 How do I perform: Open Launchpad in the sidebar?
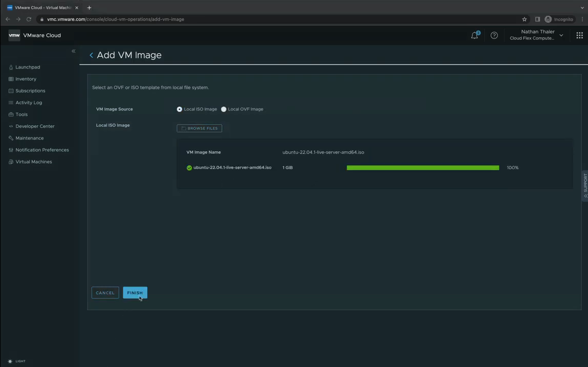[28, 67]
